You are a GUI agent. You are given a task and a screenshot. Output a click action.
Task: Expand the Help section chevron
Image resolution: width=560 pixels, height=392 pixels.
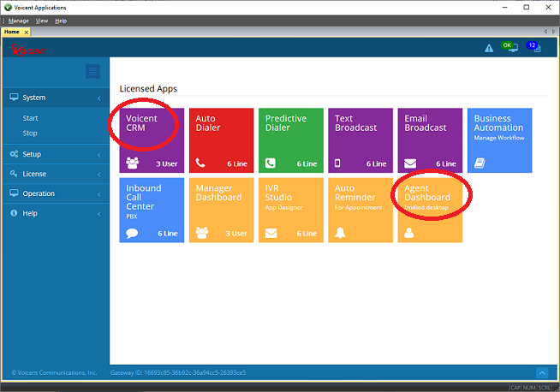point(99,214)
